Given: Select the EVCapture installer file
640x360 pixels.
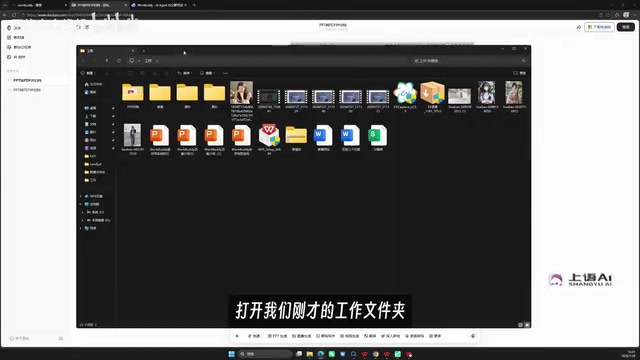Looking at the screenshot, I should [405, 97].
